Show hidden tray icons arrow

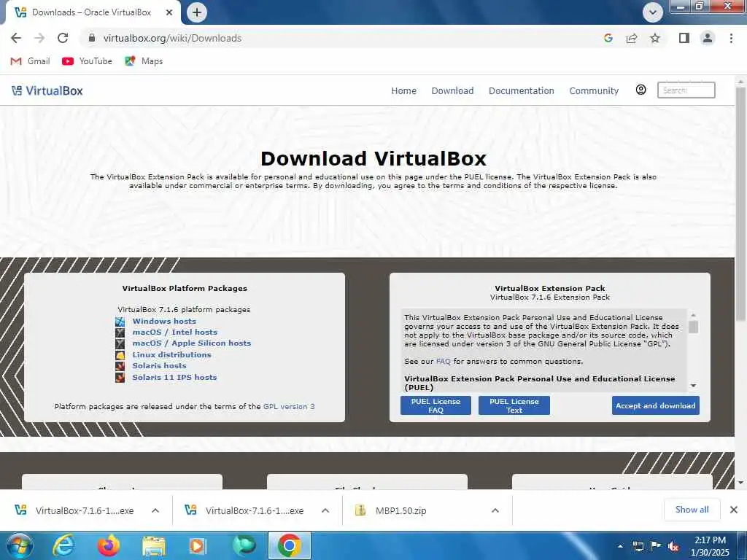click(x=620, y=546)
